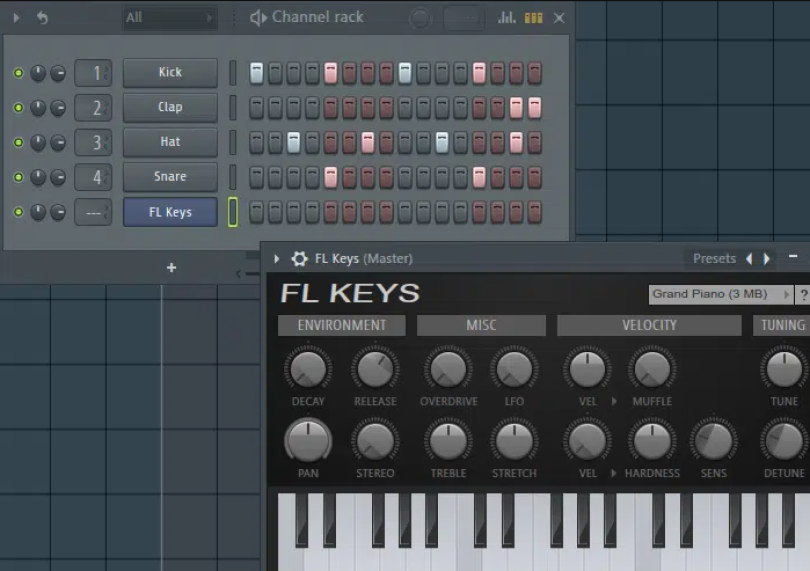
Task: Toggle the FL Keys channel selector bar
Action: (x=233, y=212)
